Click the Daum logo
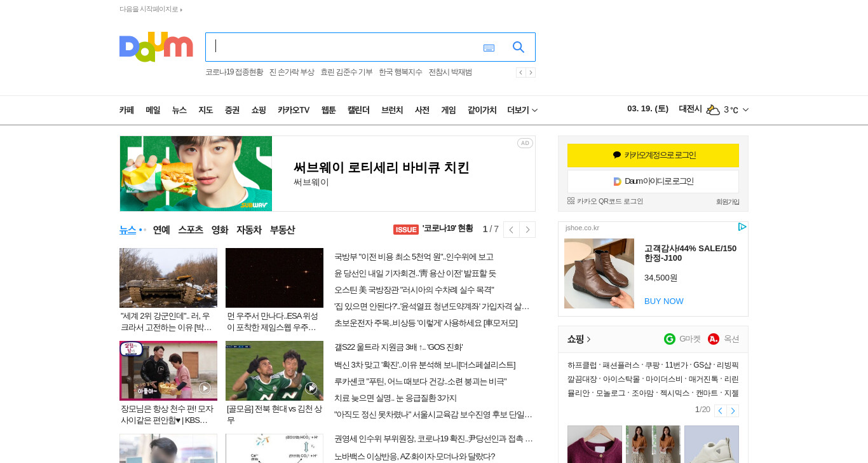Viewport: 868px width, 463px height. 156,47
